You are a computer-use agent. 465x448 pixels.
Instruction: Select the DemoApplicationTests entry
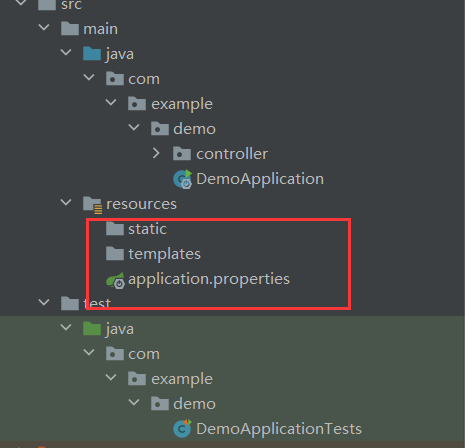[279, 429]
